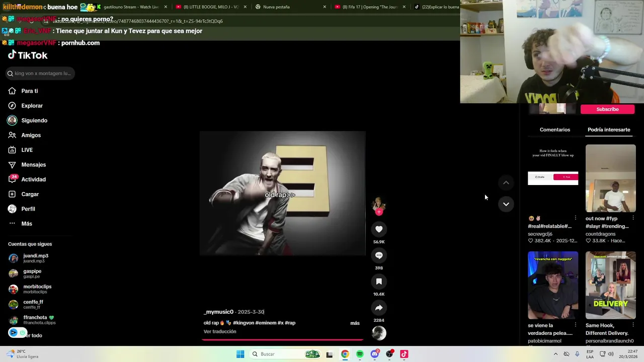Open Windows Start menu

click(x=240, y=354)
